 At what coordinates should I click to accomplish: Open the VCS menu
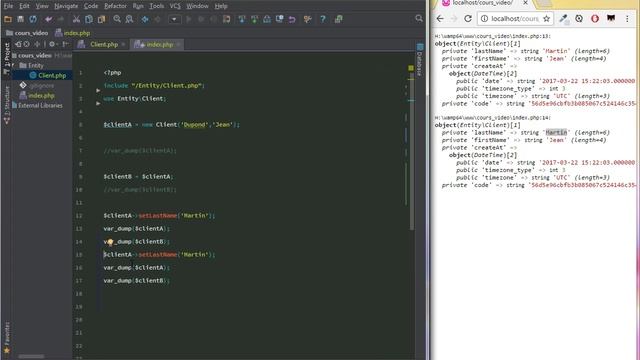[175, 6]
